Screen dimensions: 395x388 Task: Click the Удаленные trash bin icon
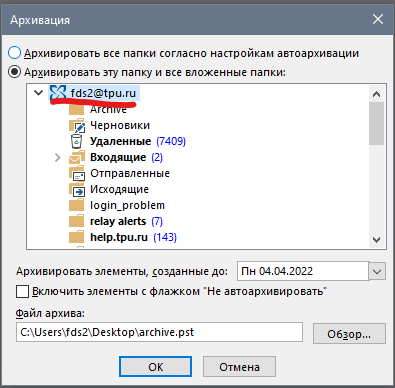77,141
